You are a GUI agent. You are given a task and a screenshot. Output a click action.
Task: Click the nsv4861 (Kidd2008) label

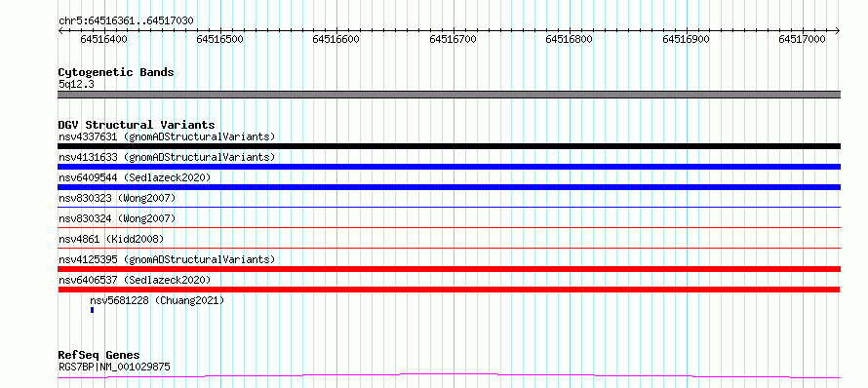coord(111,239)
